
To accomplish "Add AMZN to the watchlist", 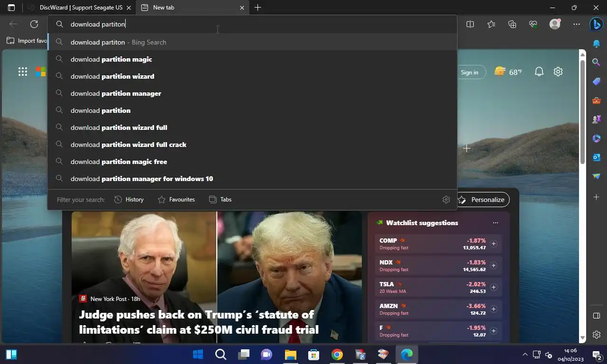I will point(494,309).
